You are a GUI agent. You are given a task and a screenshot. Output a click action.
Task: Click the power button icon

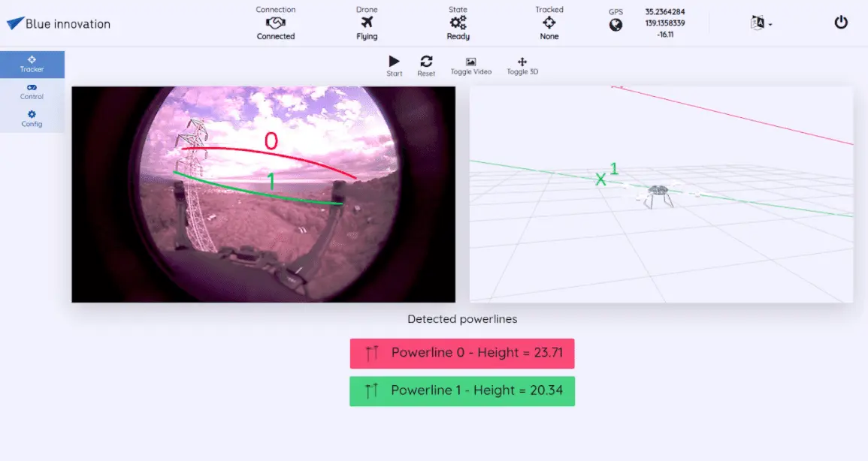[x=841, y=23]
